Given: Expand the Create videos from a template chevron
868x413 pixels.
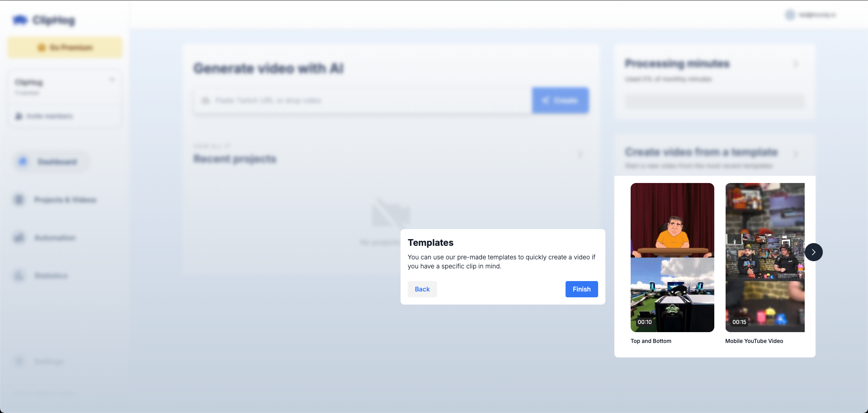Looking at the screenshot, I should coord(796,154).
